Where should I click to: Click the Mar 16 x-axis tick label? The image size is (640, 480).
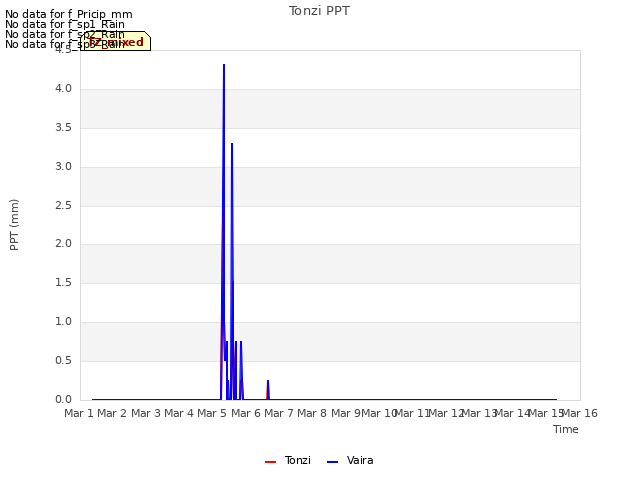tap(580, 413)
